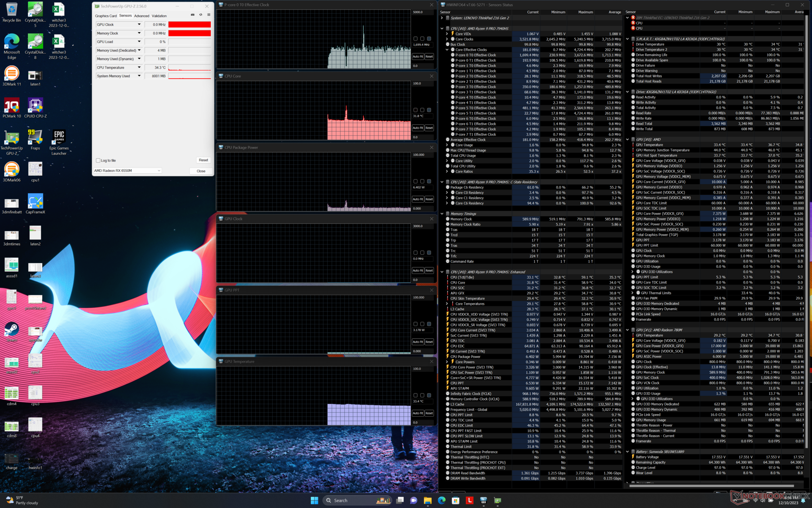Open TechPowerUp GPU-Z desktop shortcut

tap(11, 143)
